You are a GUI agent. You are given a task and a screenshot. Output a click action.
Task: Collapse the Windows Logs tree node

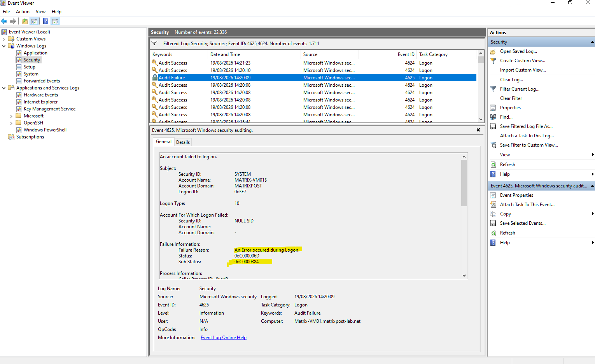pos(4,46)
